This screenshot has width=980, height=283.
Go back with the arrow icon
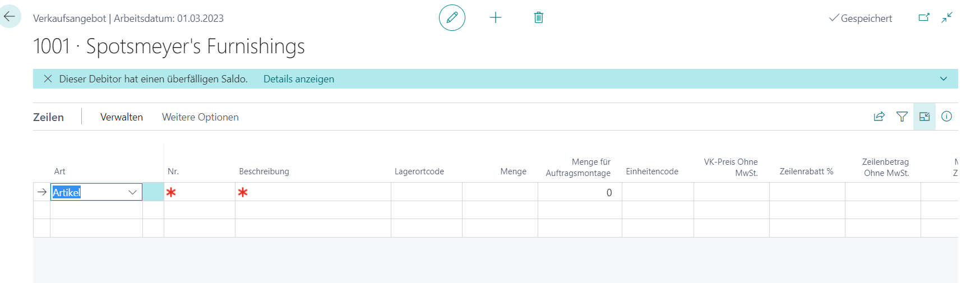[x=10, y=17]
